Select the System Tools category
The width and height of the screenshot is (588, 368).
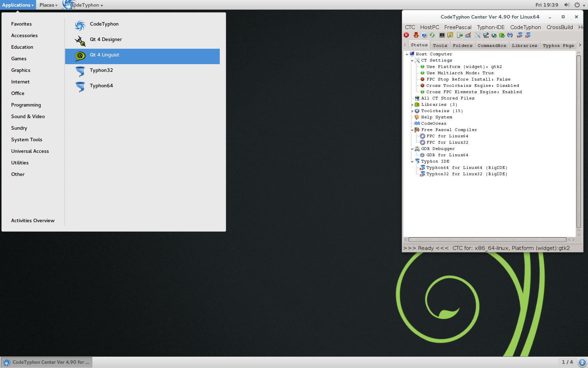[27, 139]
